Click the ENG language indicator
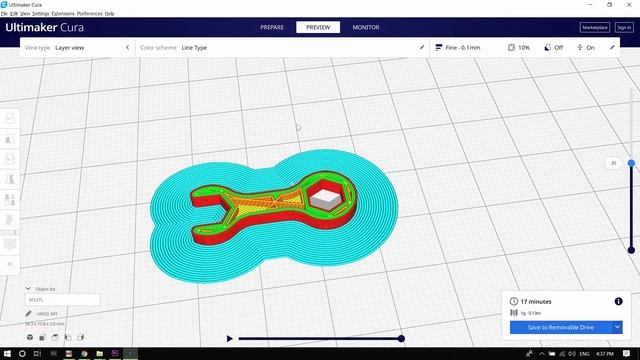The height and width of the screenshot is (360, 640). (584, 353)
